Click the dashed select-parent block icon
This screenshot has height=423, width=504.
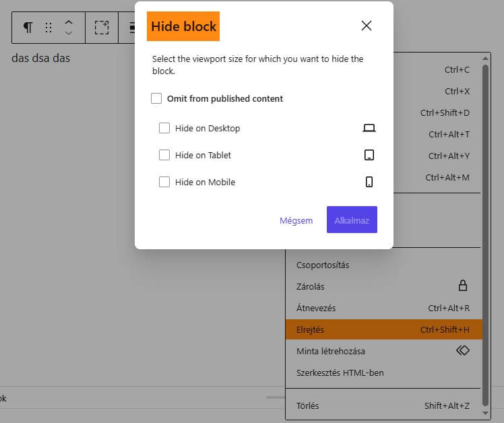102,28
